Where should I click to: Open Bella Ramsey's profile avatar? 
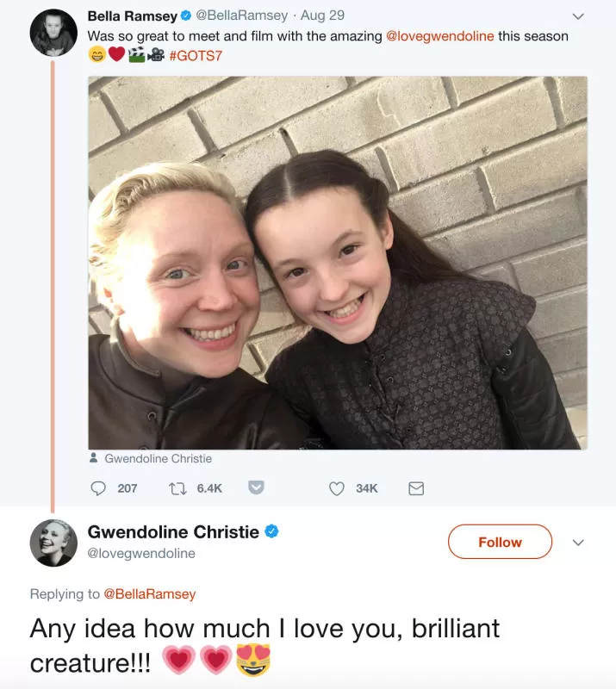53,34
